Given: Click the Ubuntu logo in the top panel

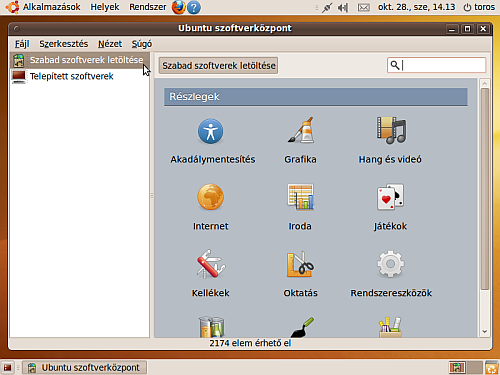Looking at the screenshot, I should 13,7.
